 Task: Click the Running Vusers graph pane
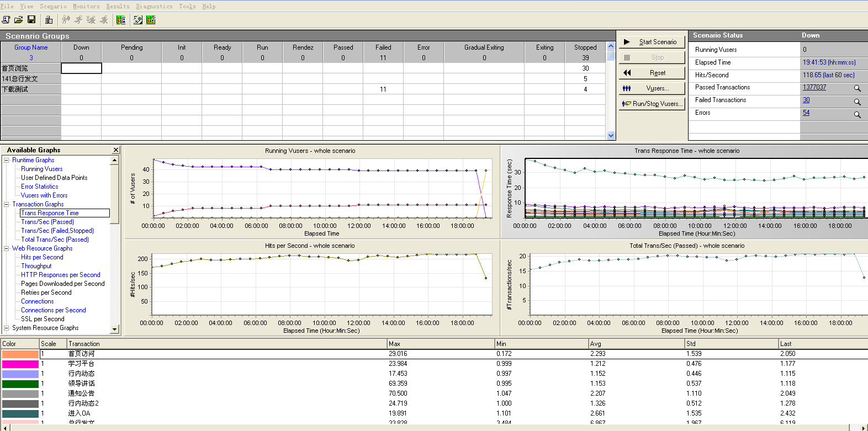(312, 191)
